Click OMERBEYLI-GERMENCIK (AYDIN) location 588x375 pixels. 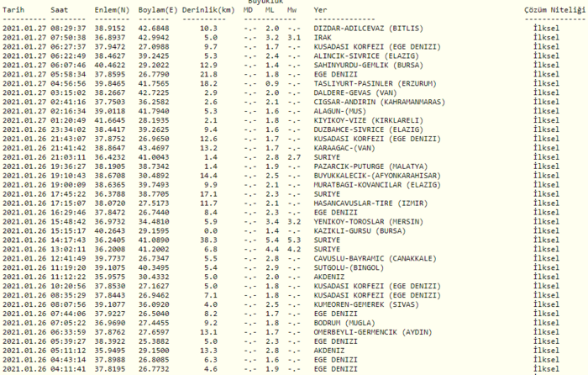tap(373, 332)
